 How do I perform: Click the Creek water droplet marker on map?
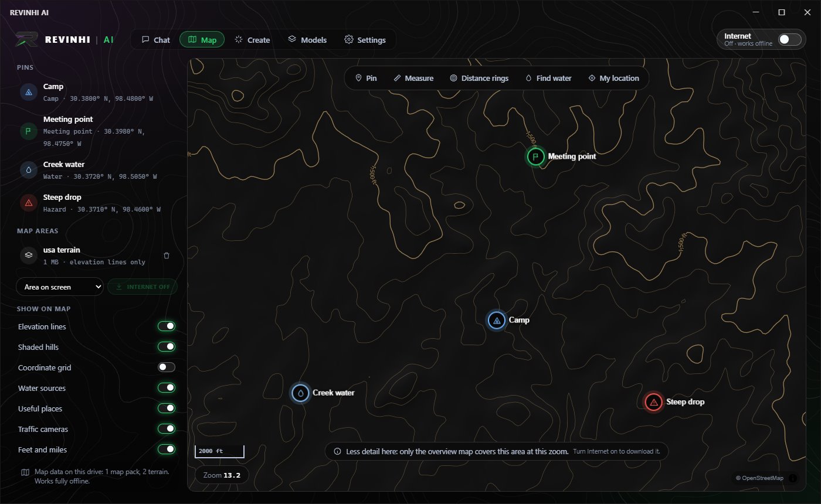(x=301, y=393)
